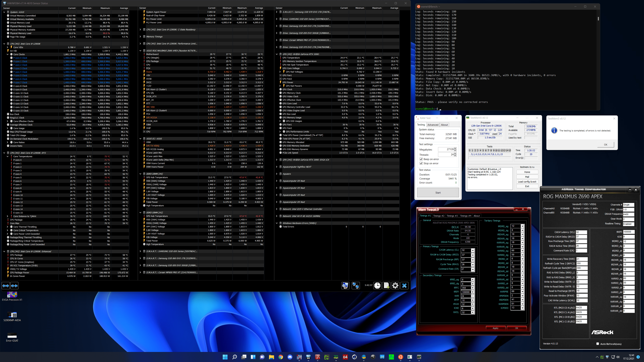Expand Core VIDs tree node
This screenshot has height=362, width=644.
pyautogui.click(x=8, y=47)
